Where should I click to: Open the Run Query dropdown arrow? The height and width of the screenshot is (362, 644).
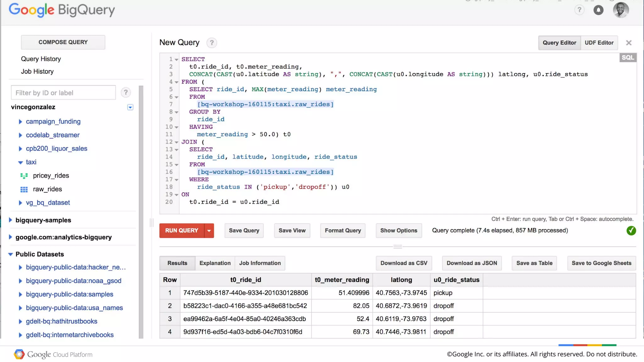tap(209, 231)
